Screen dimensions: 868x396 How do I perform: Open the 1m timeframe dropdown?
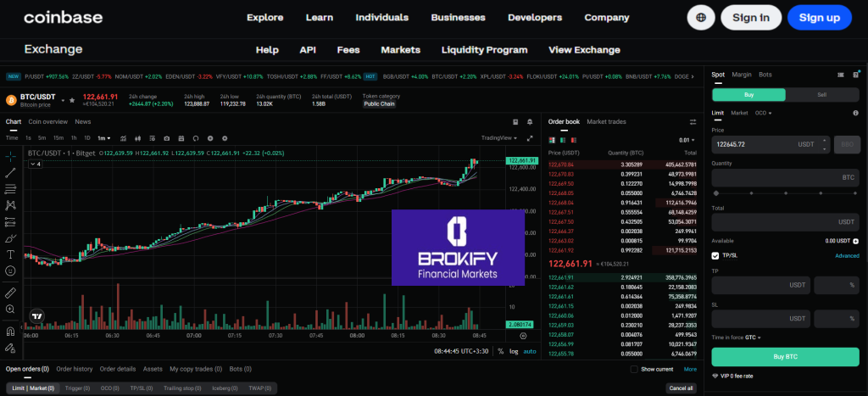click(x=104, y=137)
